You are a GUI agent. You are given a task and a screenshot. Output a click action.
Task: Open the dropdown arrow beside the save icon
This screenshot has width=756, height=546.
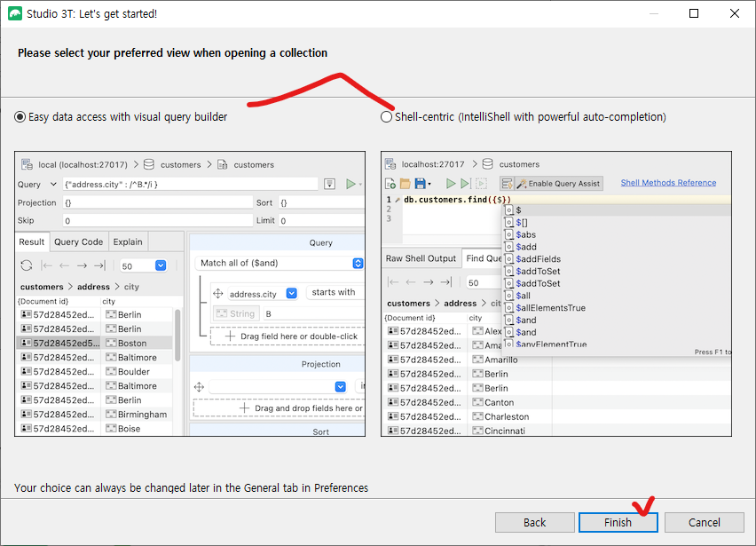[429, 184]
